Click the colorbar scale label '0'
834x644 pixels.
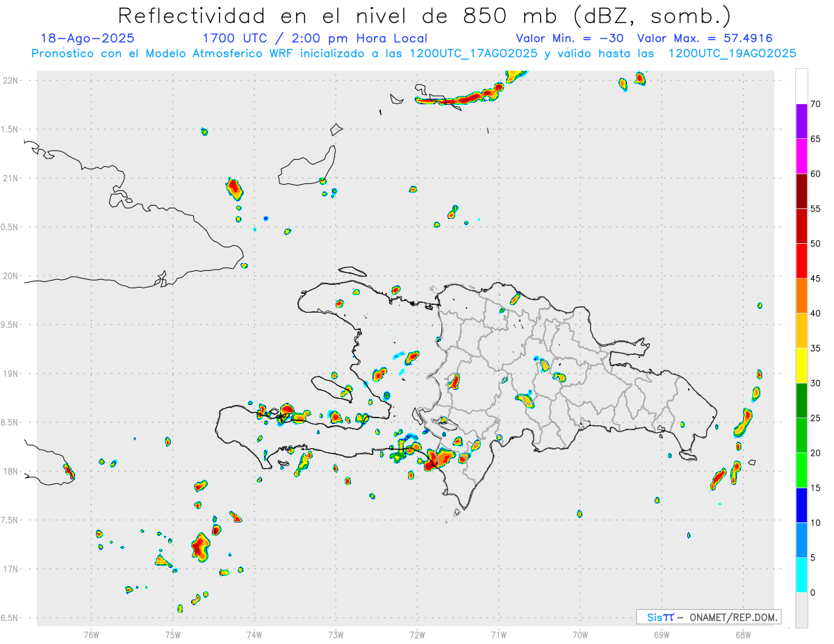(813, 593)
